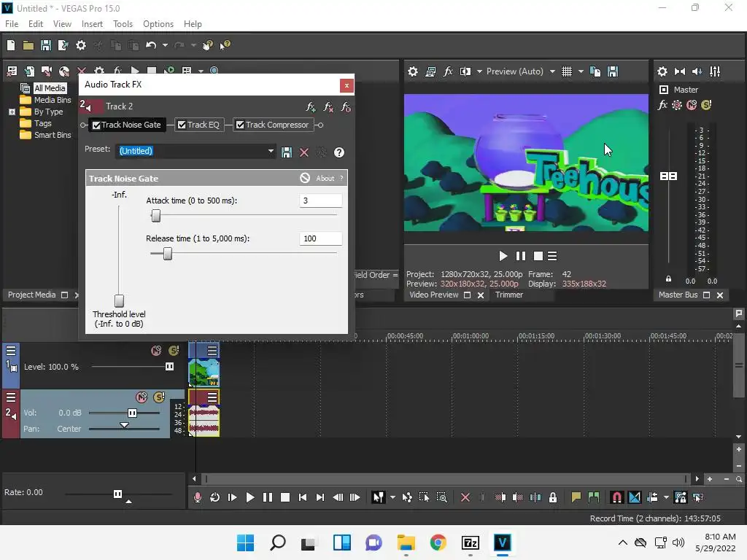
Task: Click Enable Snapping magnet icon
Action: [616, 497]
